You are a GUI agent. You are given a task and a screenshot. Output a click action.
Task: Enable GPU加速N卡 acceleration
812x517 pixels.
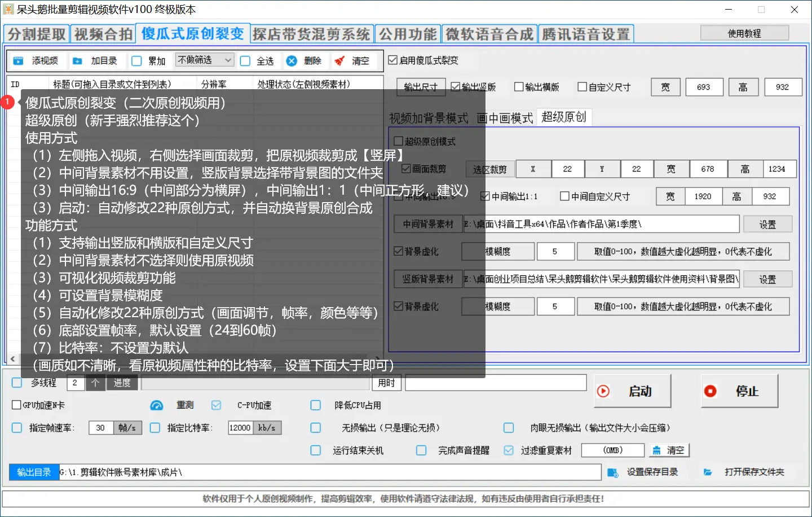pyautogui.click(x=16, y=405)
